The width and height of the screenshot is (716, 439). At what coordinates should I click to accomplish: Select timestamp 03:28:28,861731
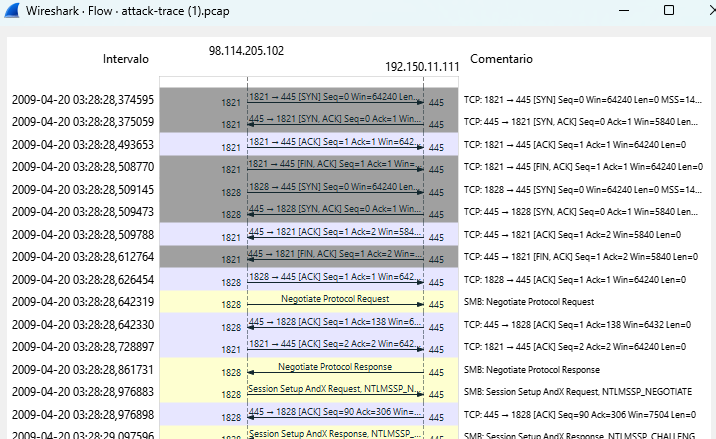click(83, 370)
